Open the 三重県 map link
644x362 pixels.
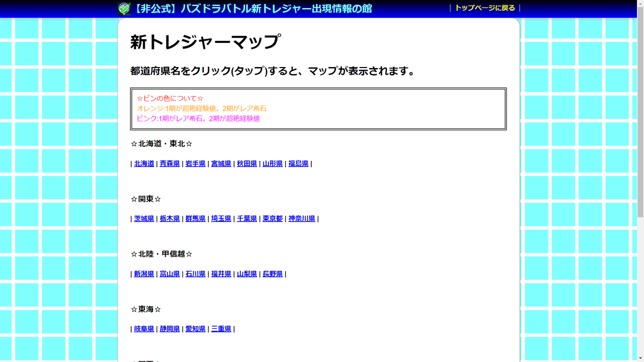[221, 329]
